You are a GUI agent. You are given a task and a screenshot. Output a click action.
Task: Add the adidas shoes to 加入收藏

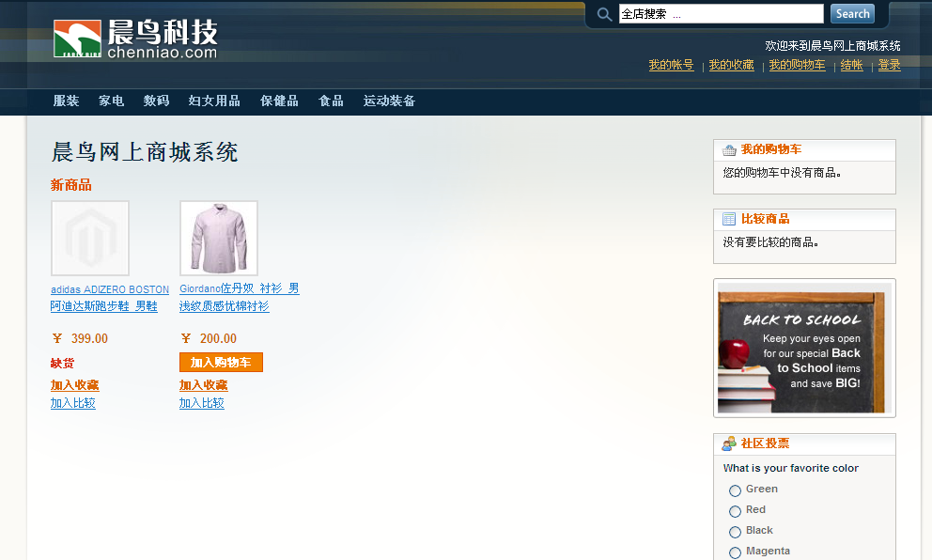click(74, 385)
